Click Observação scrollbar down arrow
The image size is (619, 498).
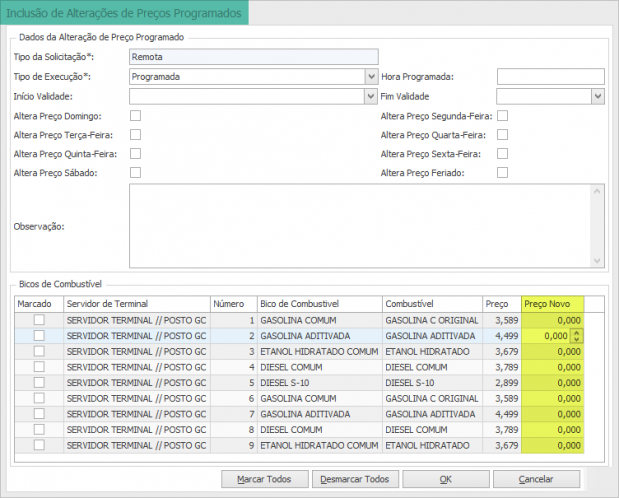[597, 261]
